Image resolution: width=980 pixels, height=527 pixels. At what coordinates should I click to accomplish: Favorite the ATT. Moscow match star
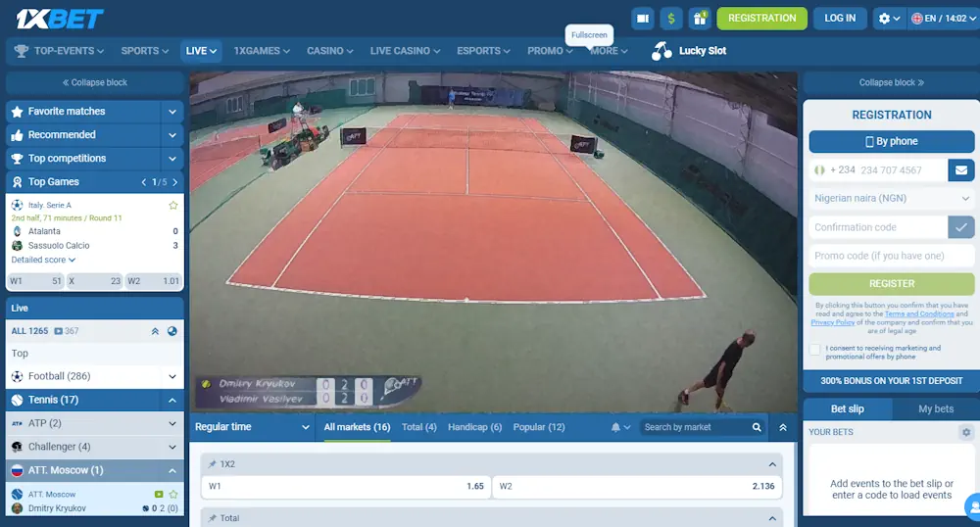[x=173, y=495]
